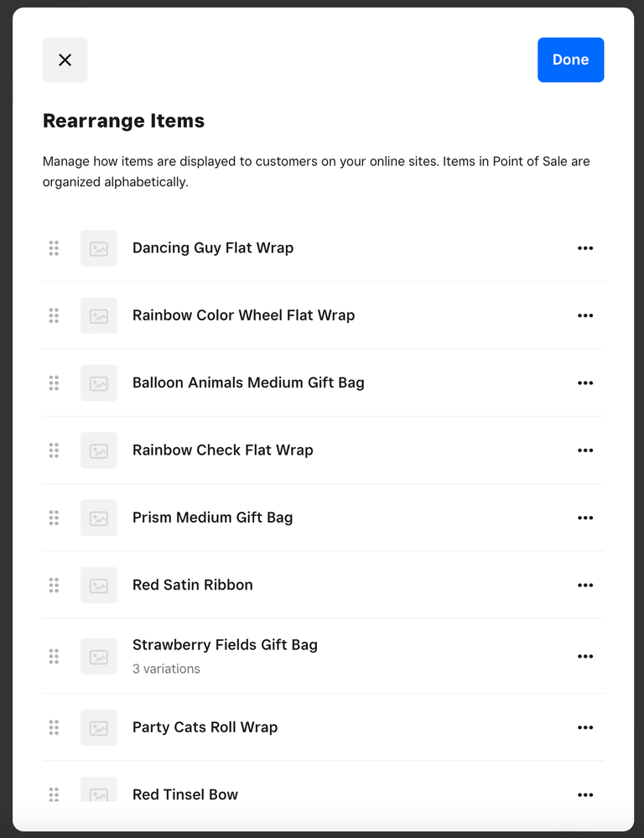Open more options for Dancing Guy Flat Wrap

click(x=585, y=248)
